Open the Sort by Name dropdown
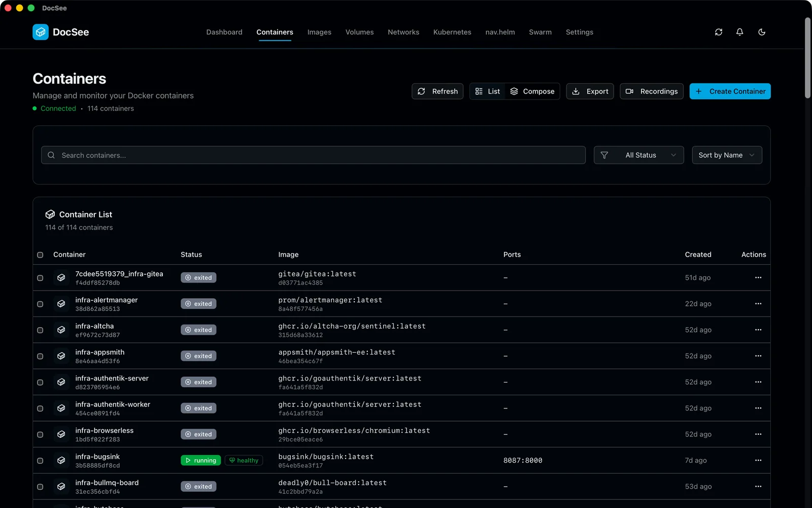The image size is (812, 508). click(x=727, y=155)
